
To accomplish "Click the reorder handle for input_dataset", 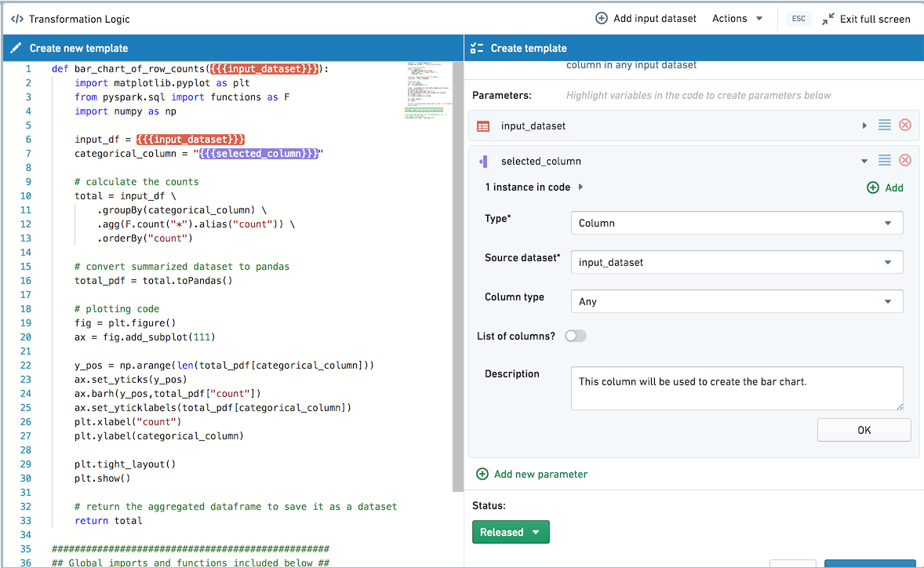I will pyautogui.click(x=885, y=125).
